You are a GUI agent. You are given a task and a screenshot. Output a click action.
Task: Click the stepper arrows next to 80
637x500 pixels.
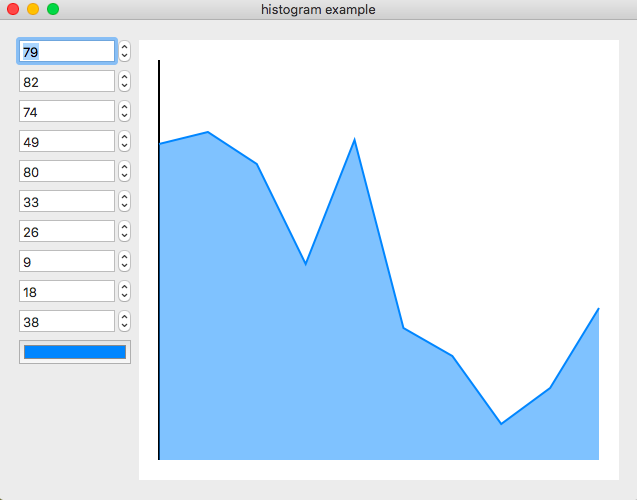point(124,171)
